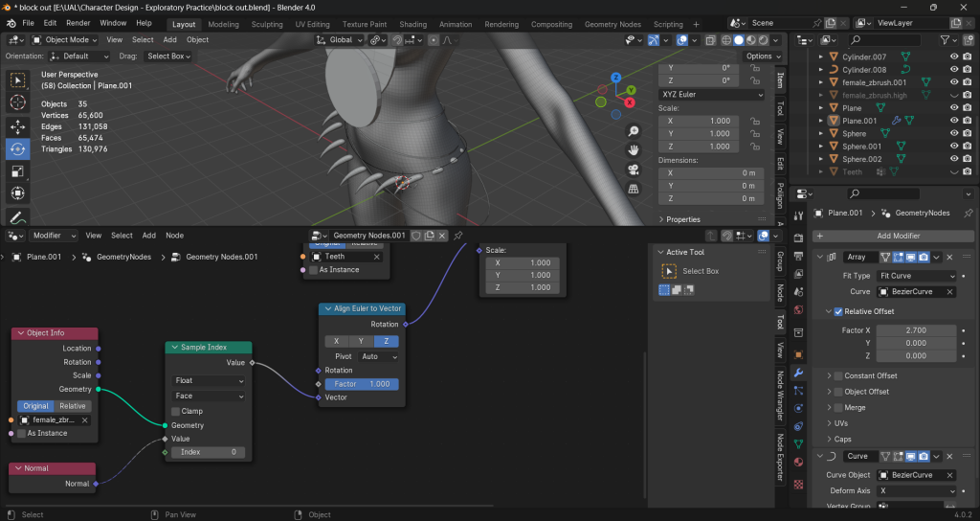The image size is (980, 521).
Task: Open the Face domain dropdown
Action: [208, 396]
